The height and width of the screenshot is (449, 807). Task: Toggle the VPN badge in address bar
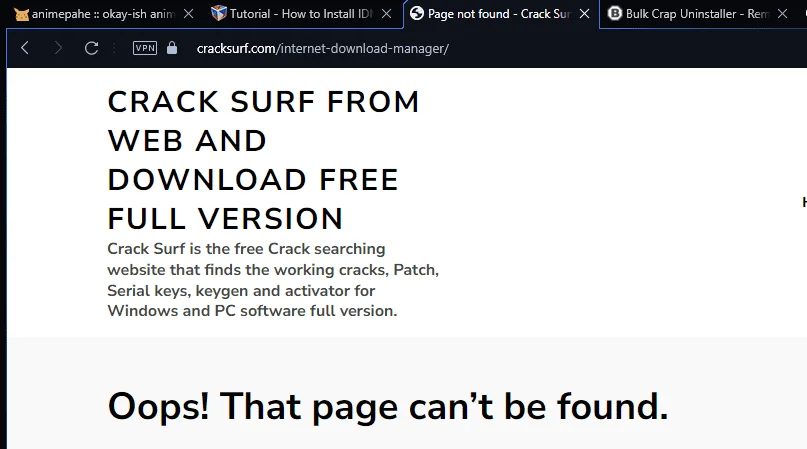coord(145,48)
